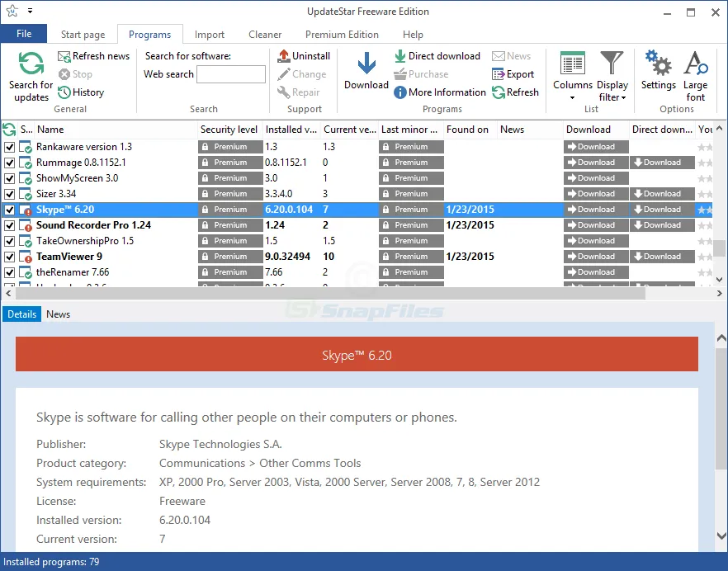This screenshot has width=728, height=571.
Task: Open the quick access toolbar dropdown arrow
Action: [x=31, y=10]
